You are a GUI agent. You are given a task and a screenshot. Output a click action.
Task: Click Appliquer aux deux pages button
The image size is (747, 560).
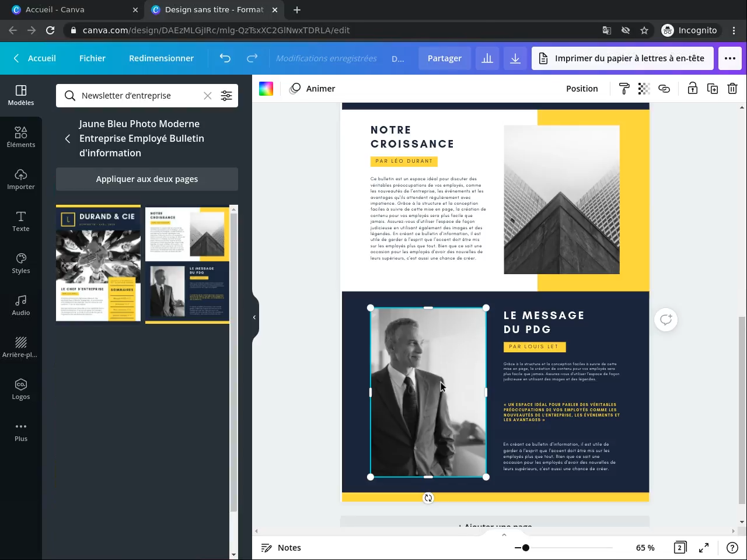147,179
